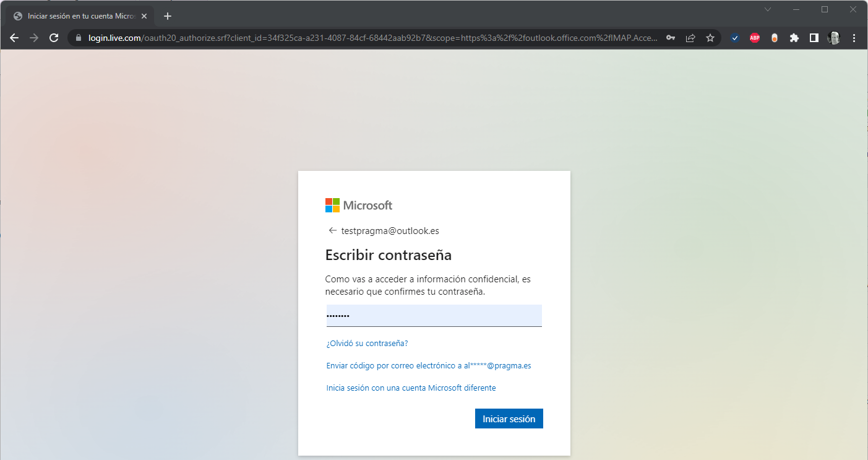Click 'Enviar código por correo electrónico' link

(x=429, y=365)
